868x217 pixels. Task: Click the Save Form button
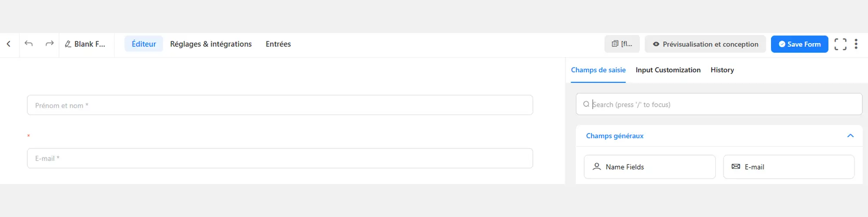coord(799,44)
